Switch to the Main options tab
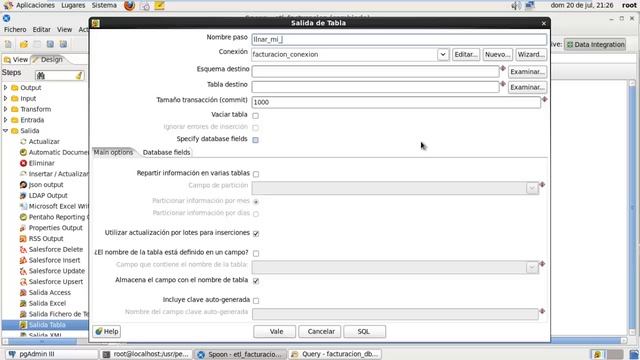Viewport: 640px width, 360px height. (113, 152)
